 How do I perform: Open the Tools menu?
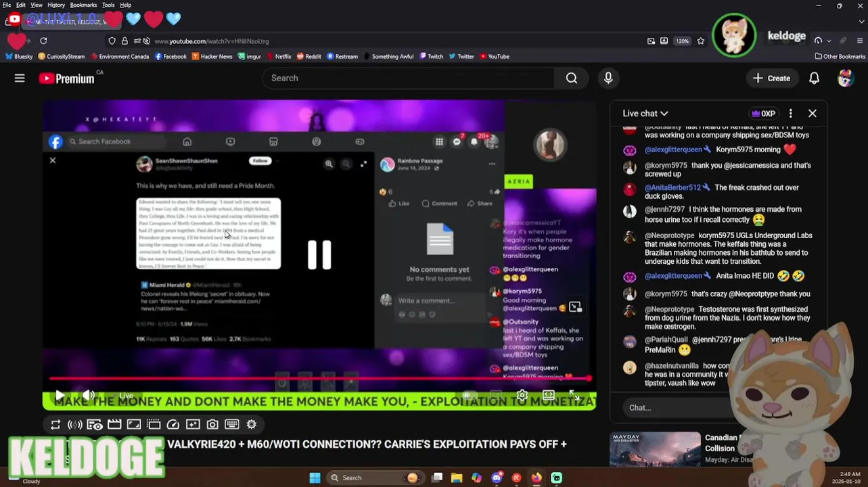108,5
